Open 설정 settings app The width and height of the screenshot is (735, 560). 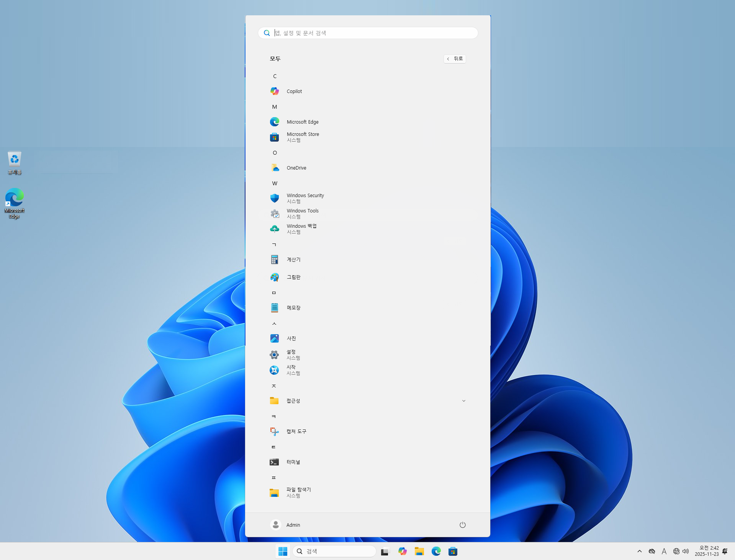click(x=368, y=355)
